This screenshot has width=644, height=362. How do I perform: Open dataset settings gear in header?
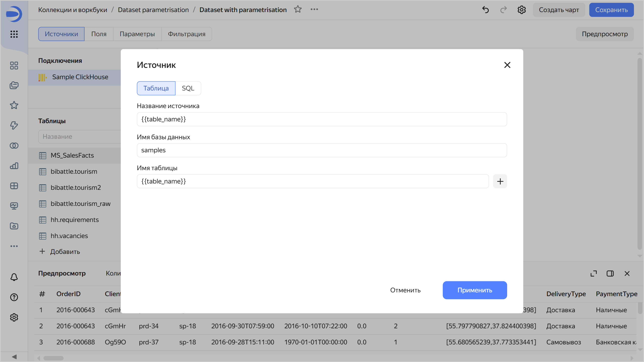coord(521,10)
